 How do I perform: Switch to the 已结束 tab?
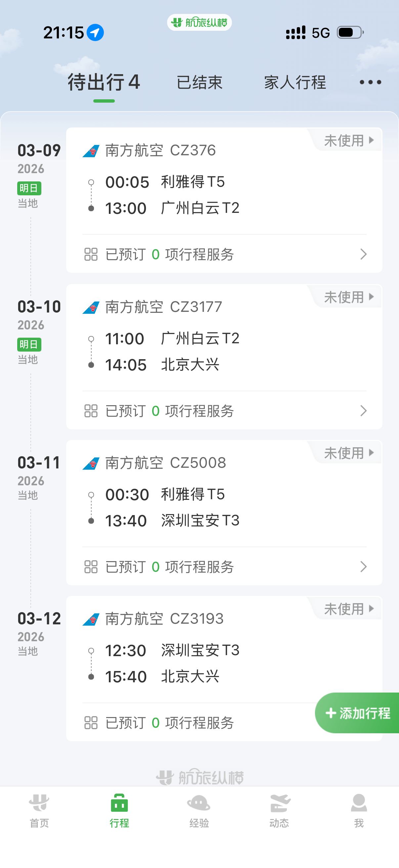[199, 82]
